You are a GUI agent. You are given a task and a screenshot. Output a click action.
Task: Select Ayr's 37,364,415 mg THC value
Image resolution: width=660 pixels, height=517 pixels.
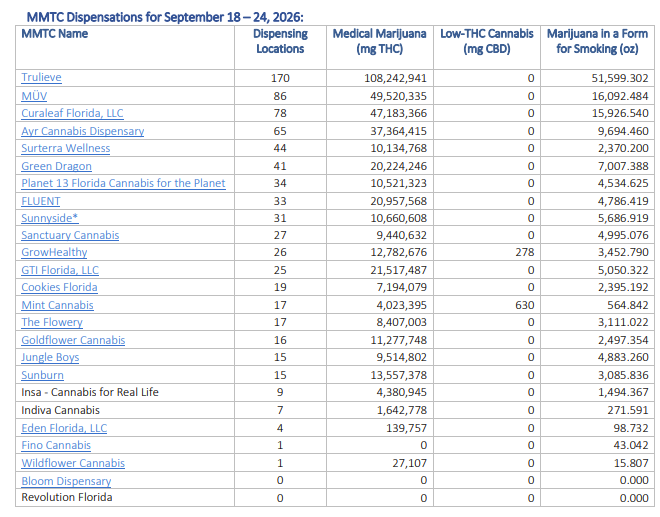pyautogui.click(x=398, y=131)
